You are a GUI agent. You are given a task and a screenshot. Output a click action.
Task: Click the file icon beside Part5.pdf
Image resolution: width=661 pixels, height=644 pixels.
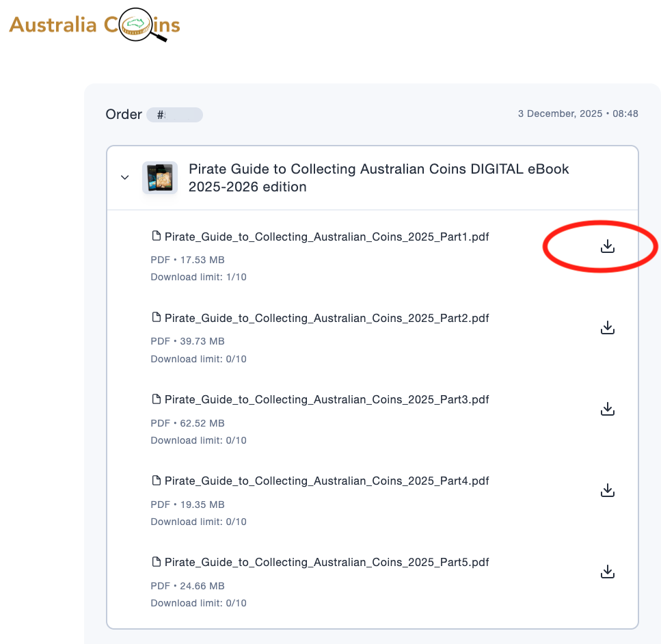(x=157, y=561)
